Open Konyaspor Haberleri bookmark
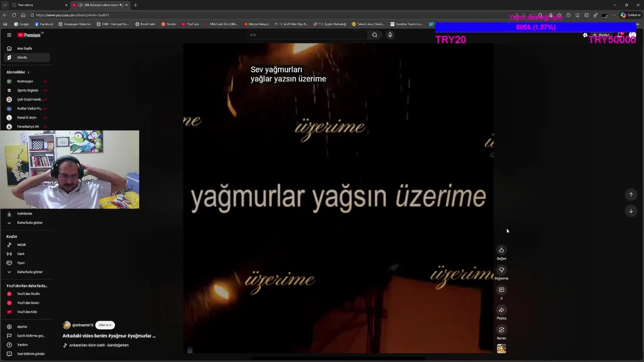 coord(74,24)
